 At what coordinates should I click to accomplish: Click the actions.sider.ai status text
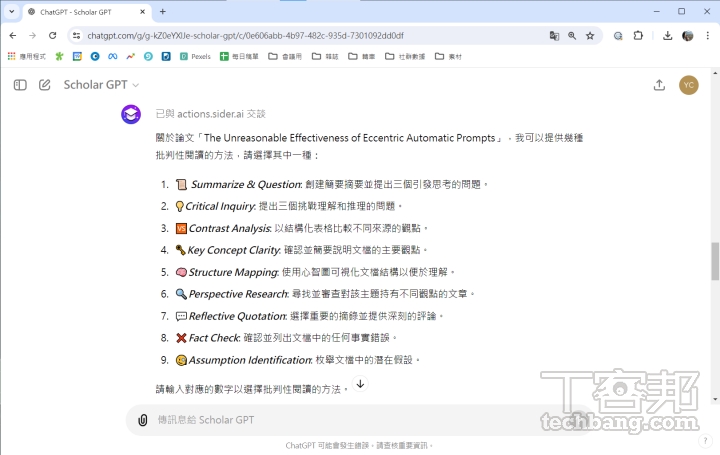pyautogui.click(x=211, y=114)
